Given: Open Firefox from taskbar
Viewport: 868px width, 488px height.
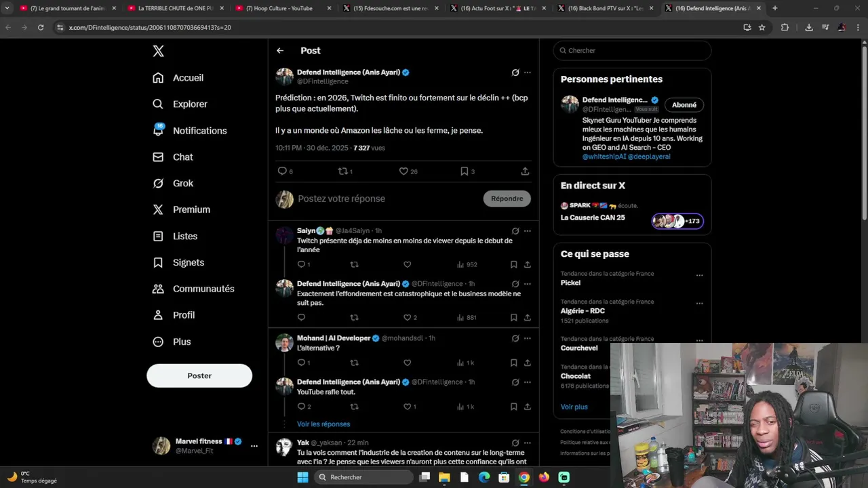Looking at the screenshot, I should (x=544, y=477).
